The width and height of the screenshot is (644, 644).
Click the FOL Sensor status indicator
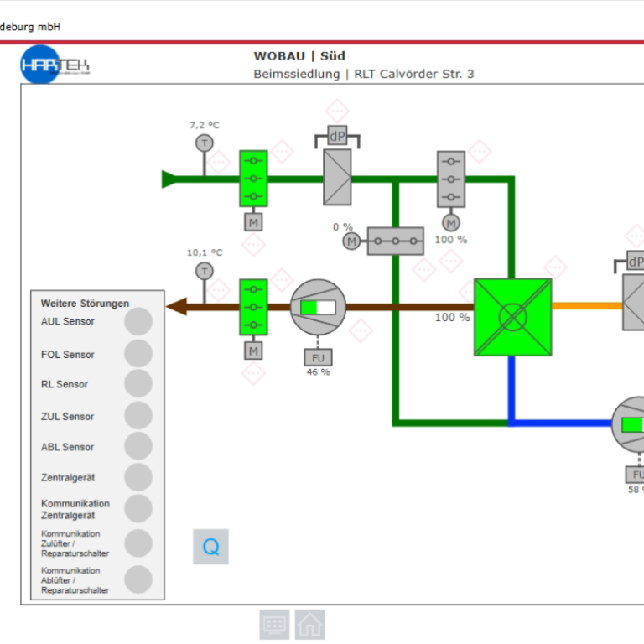(x=138, y=354)
